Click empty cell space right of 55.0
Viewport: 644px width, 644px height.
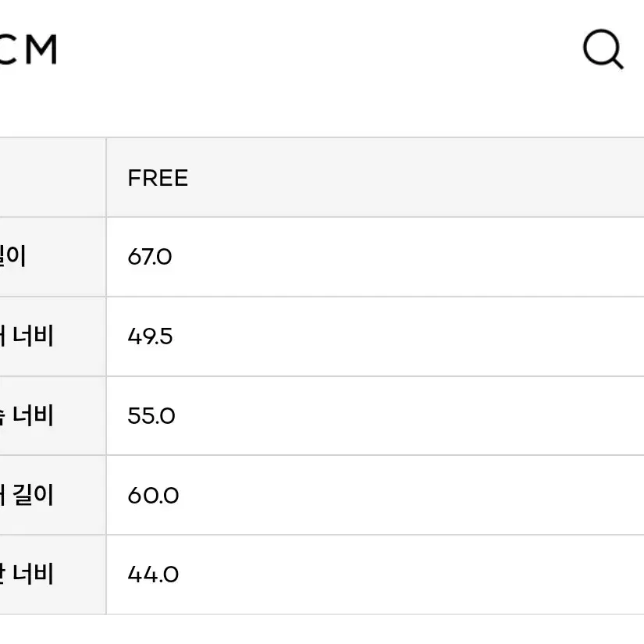click(410, 415)
